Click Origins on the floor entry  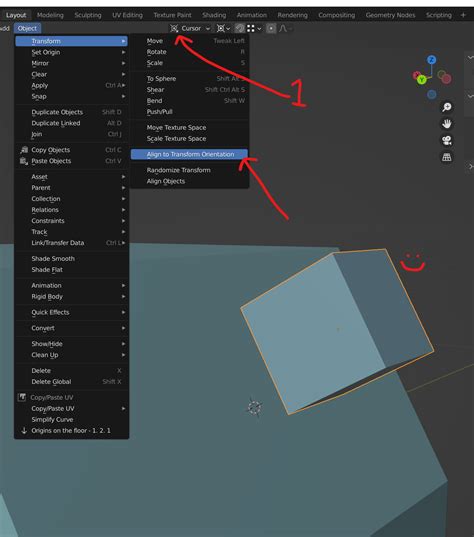tap(71, 430)
